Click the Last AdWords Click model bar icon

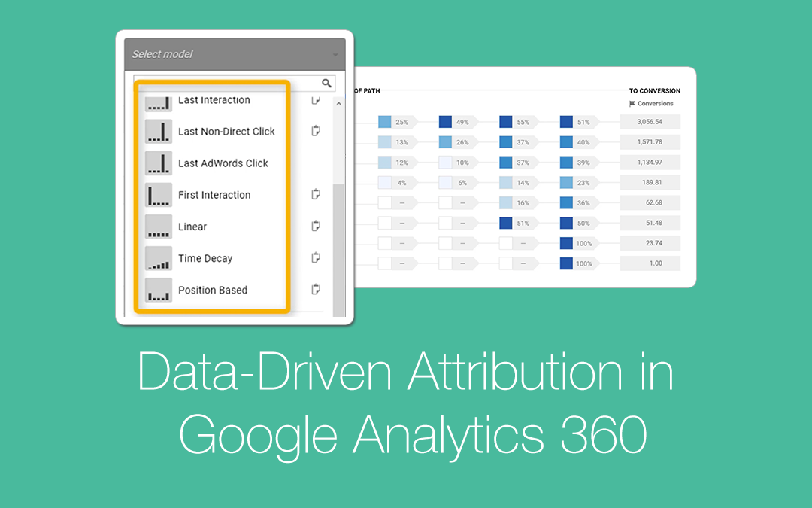pos(159,163)
